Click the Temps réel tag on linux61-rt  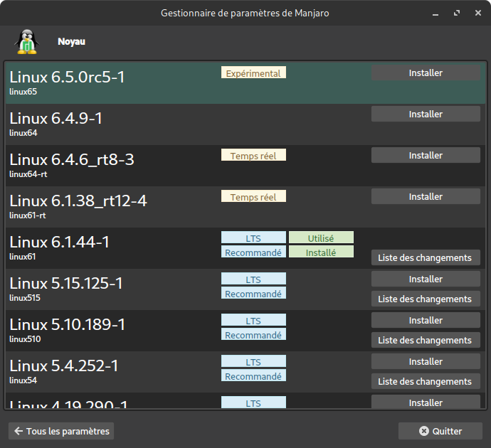(x=253, y=196)
